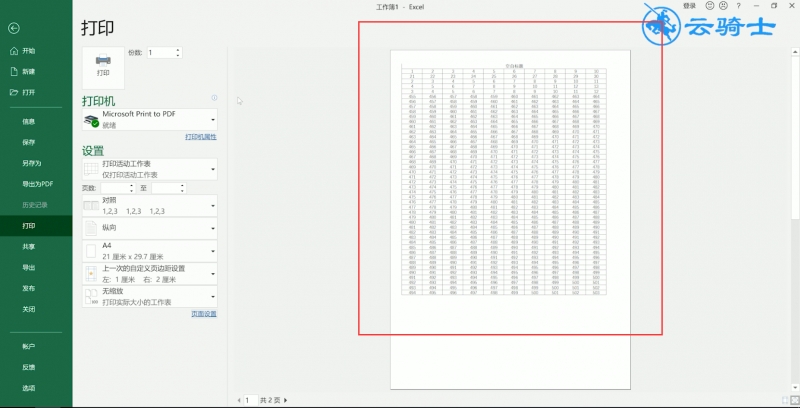Expand the 对照 collation dropdown
This screenshot has height=408, width=800.
coord(150,206)
